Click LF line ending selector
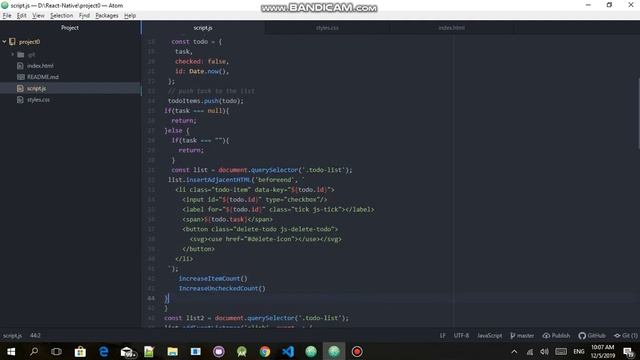 point(442,336)
